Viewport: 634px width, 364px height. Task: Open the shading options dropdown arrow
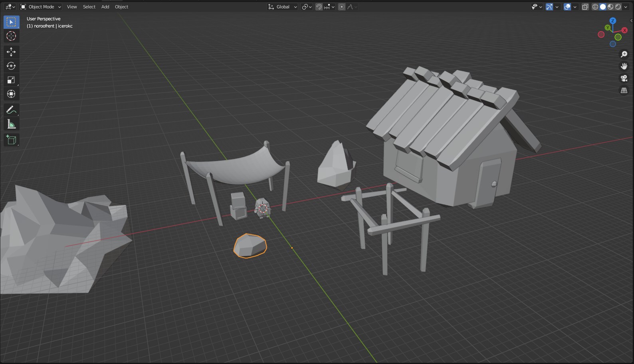click(626, 7)
